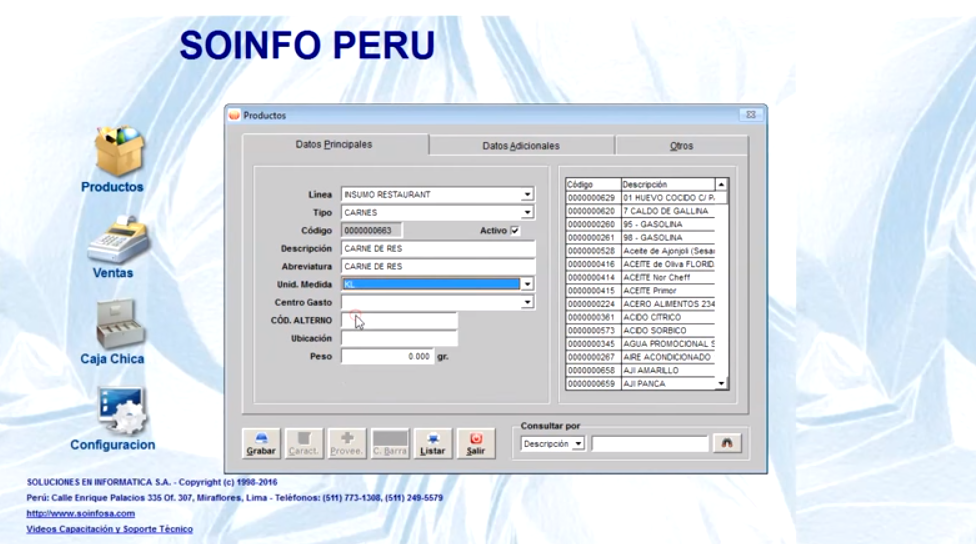Click the Salir exit button
The width and height of the screenshot is (976, 544).
(x=476, y=443)
